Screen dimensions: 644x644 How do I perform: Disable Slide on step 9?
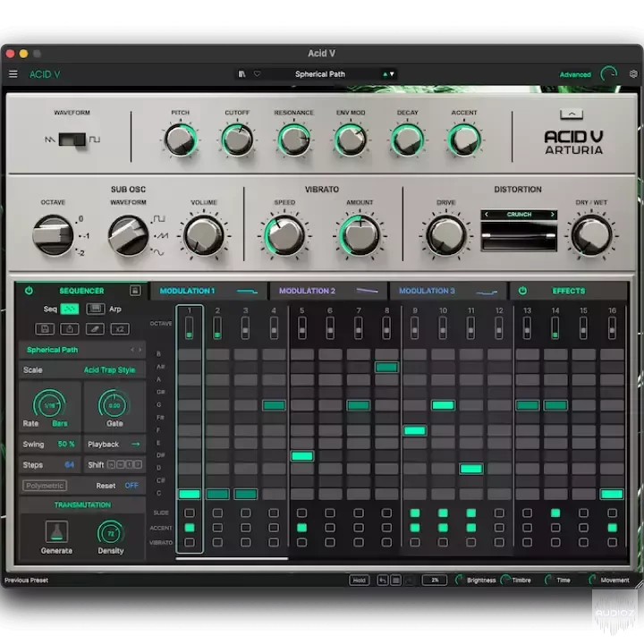pyautogui.click(x=415, y=513)
